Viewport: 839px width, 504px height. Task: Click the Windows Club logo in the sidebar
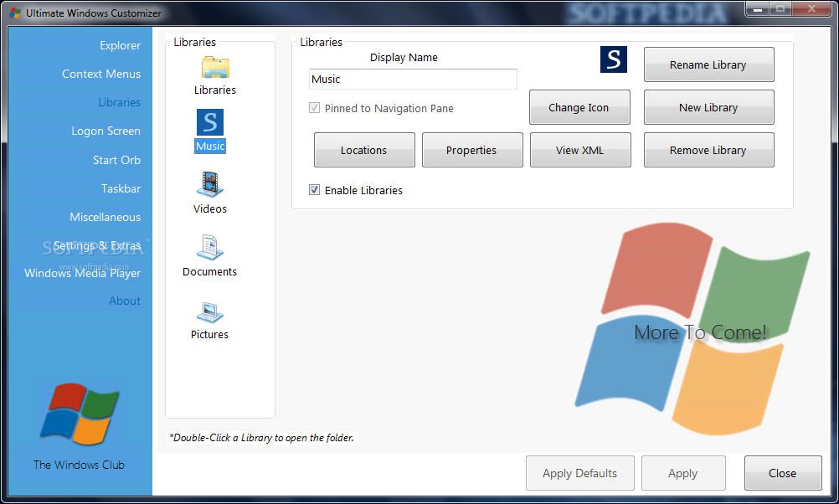click(x=80, y=414)
